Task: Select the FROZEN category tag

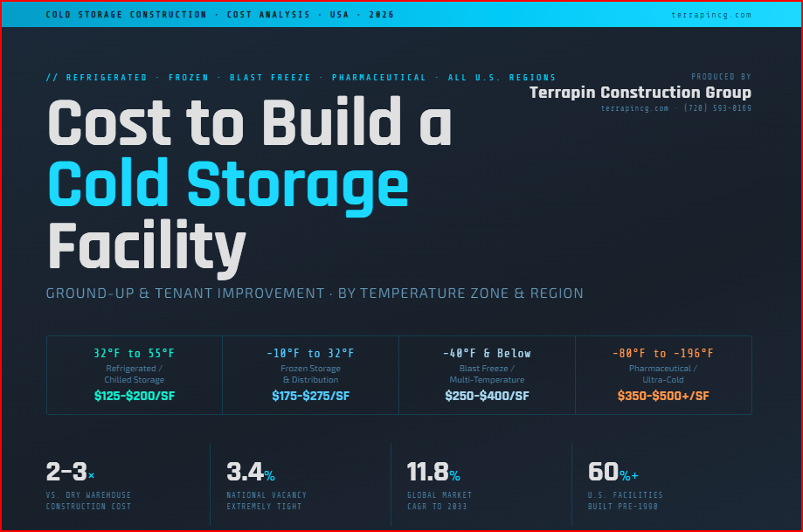Action: (x=189, y=77)
